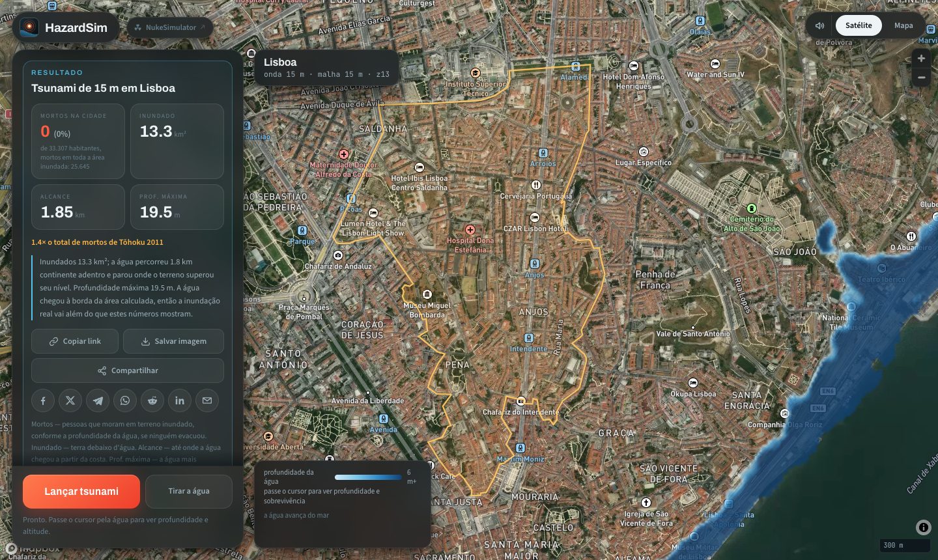Click the water depth gradient bar
This screenshot has width=938, height=560.
point(368,477)
